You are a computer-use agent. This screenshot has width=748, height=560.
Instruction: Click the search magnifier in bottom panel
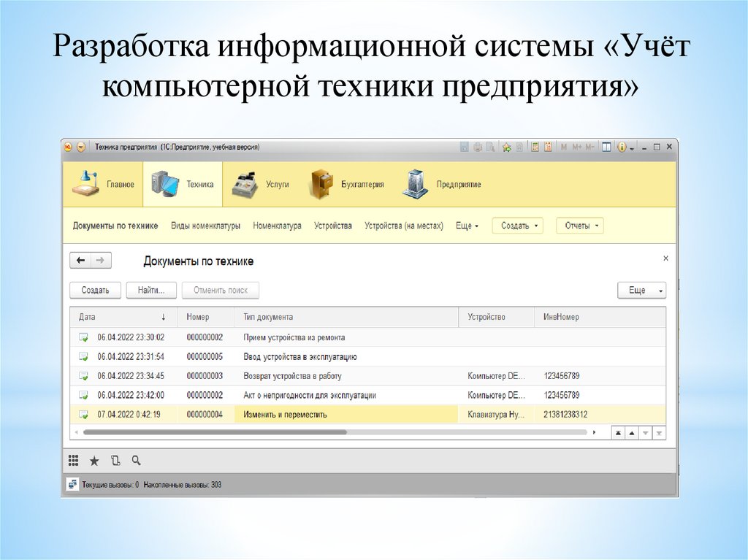tap(136, 461)
